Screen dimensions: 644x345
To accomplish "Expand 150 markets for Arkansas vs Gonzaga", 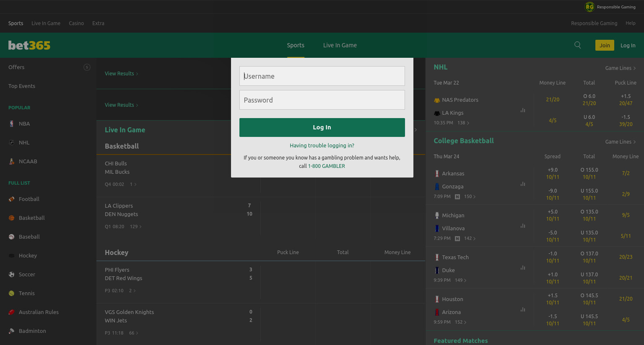I will click(470, 197).
